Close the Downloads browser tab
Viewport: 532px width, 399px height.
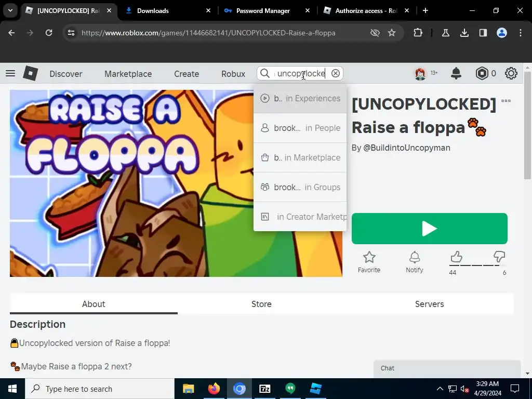tap(208, 10)
